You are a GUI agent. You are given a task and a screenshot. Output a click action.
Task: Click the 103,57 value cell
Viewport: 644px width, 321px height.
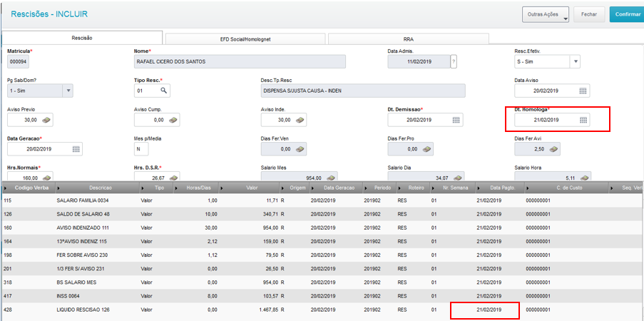(x=270, y=296)
